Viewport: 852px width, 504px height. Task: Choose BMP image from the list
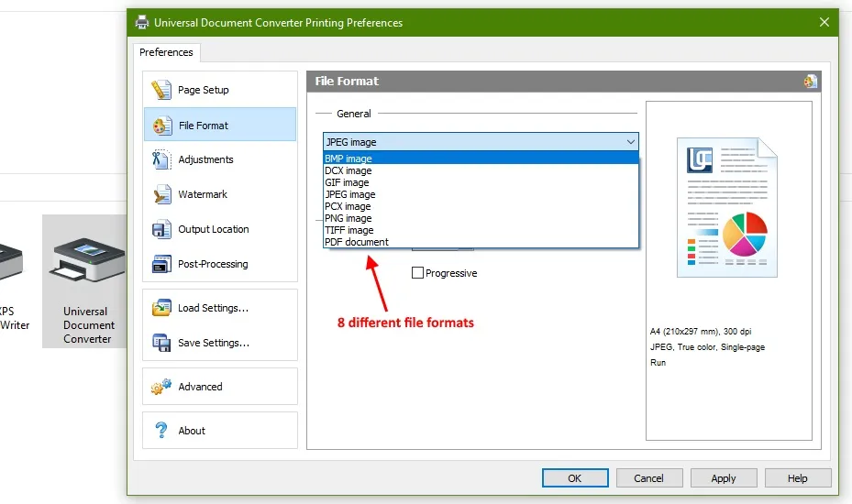(481, 159)
